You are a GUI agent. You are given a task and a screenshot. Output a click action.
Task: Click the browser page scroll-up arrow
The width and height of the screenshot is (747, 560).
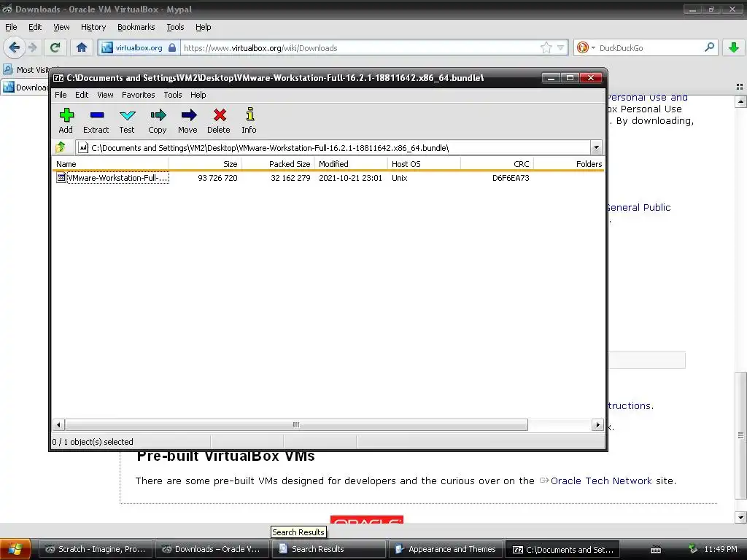click(x=740, y=101)
